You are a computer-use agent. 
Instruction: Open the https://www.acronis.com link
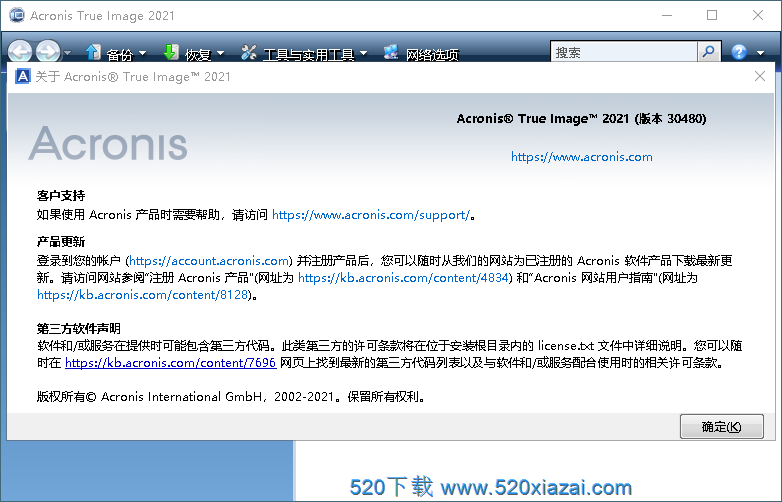click(582, 157)
